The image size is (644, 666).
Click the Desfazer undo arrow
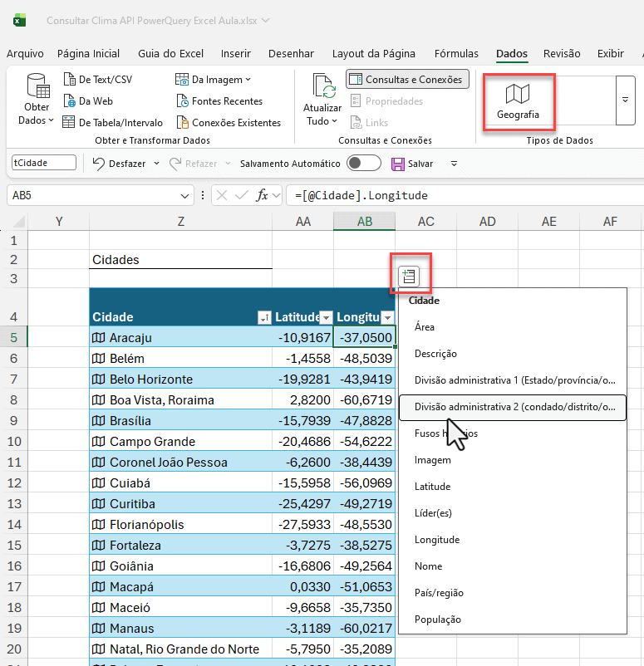click(x=98, y=164)
